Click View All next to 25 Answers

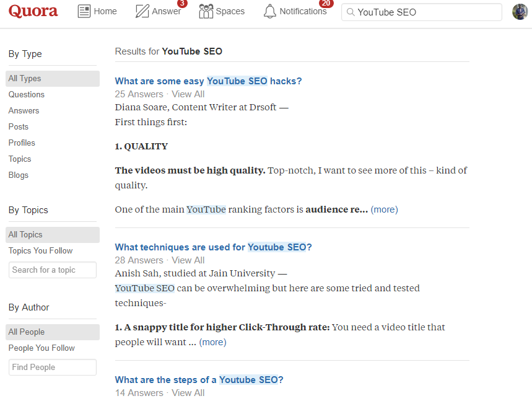[x=188, y=94]
